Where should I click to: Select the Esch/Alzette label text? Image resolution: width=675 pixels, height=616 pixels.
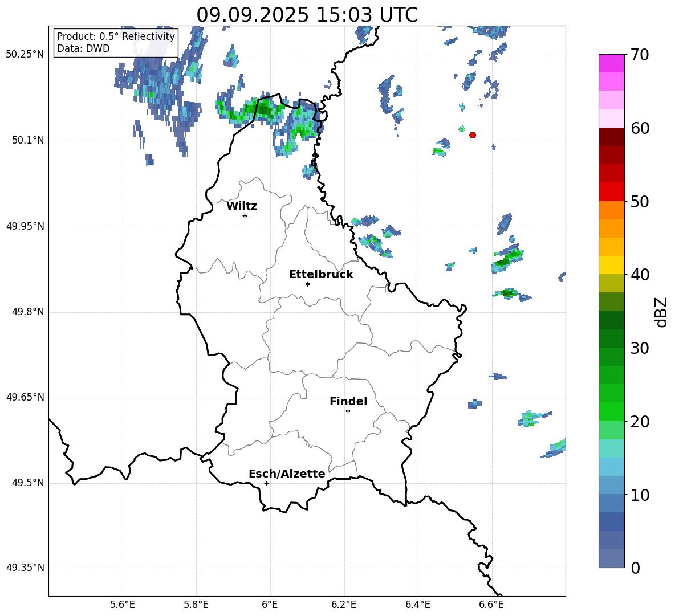point(287,474)
